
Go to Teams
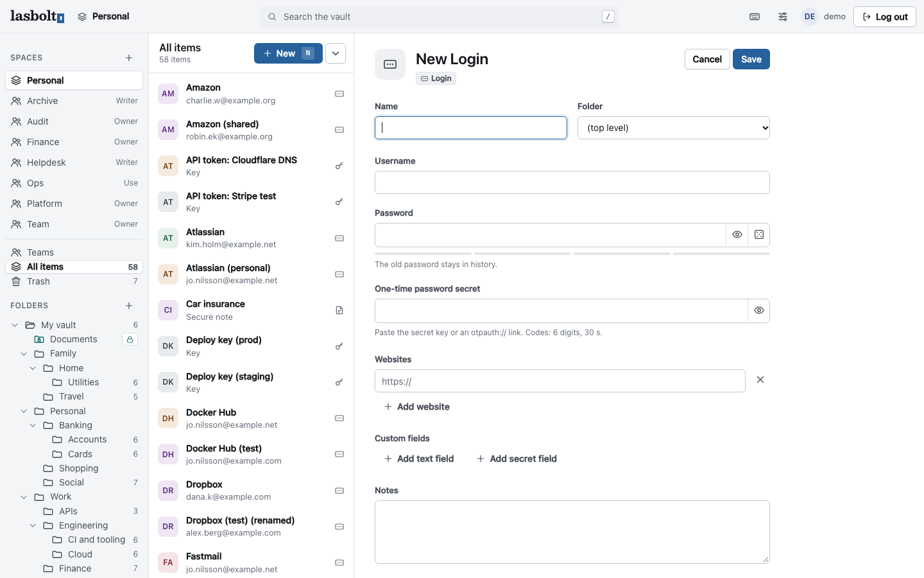click(x=74, y=252)
